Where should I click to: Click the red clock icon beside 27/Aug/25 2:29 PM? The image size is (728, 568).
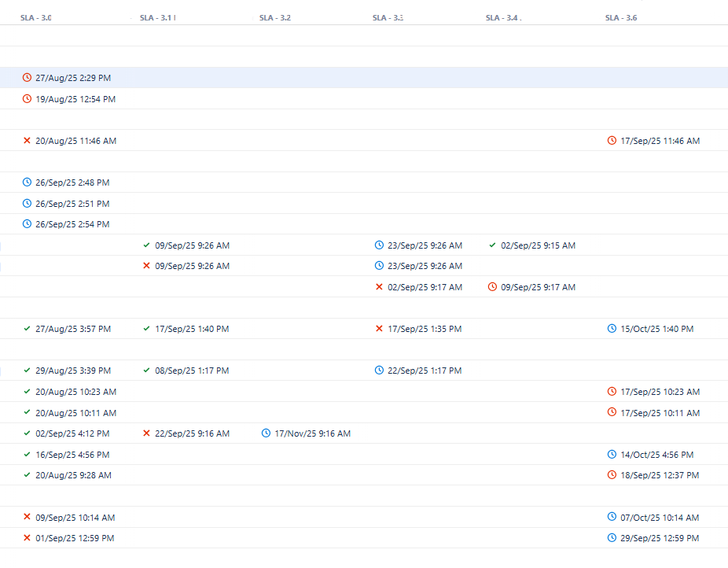pyautogui.click(x=27, y=78)
